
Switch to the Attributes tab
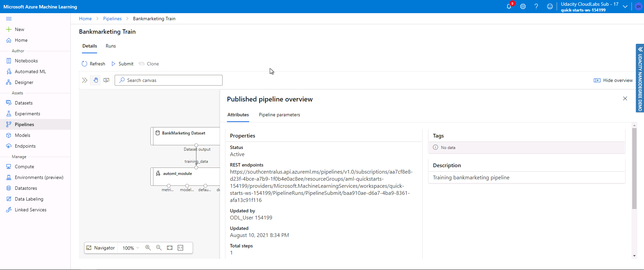click(x=238, y=115)
